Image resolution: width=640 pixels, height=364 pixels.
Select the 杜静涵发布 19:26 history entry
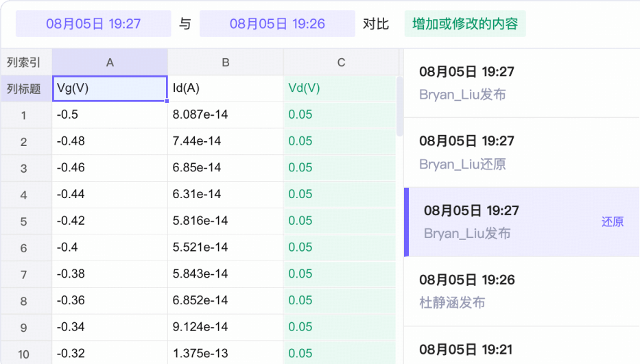[521, 291]
